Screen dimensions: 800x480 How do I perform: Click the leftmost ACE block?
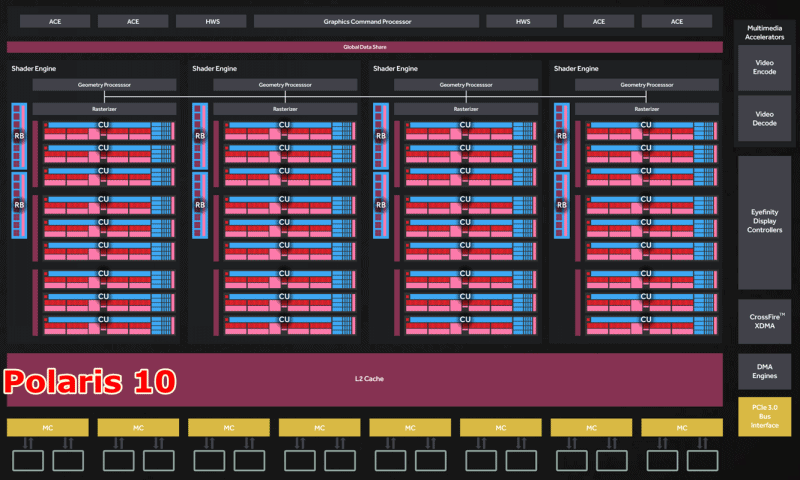tap(55, 21)
